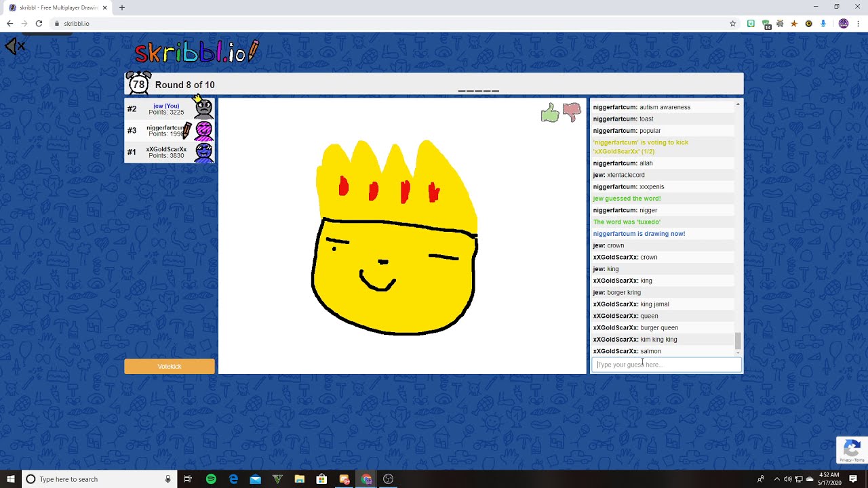The height and width of the screenshot is (488, 868).
Task: Give the drawing a thumbs up
Action: point(550,113)
